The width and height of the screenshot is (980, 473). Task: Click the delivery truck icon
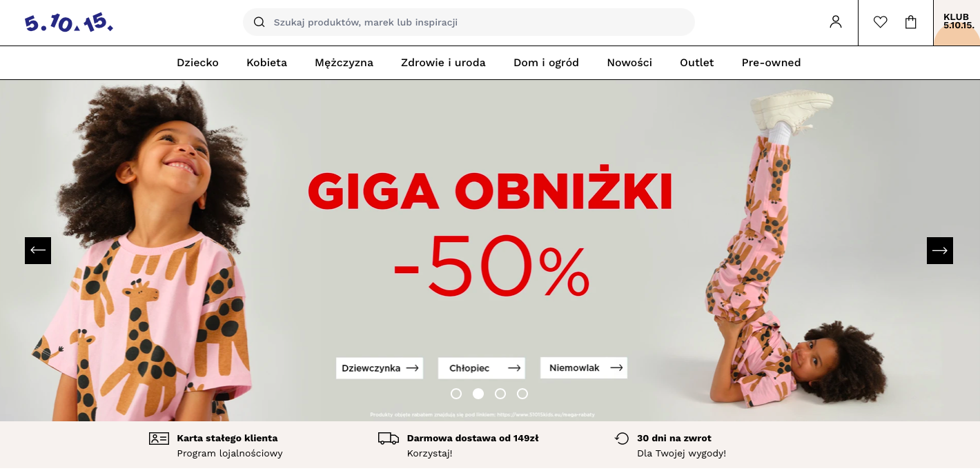click(389, 439)
